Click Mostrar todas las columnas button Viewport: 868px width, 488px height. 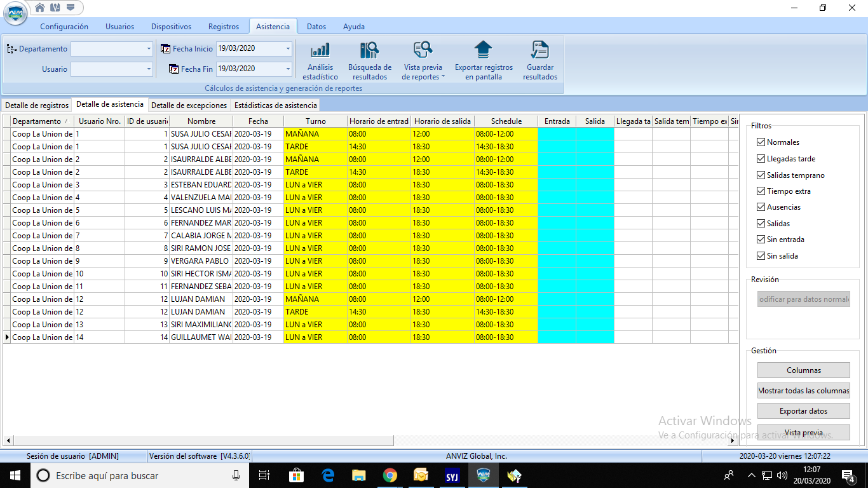coord(804,391)
